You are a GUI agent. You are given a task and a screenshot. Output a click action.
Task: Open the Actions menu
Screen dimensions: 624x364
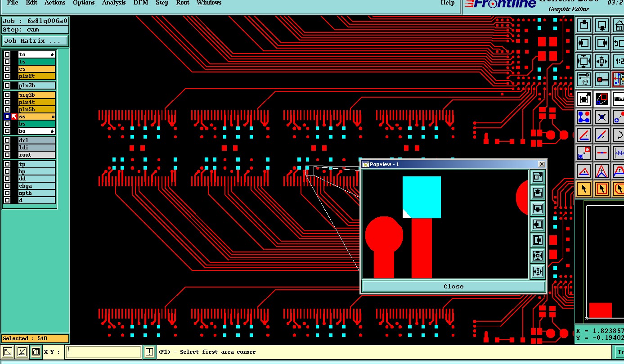(55, 3)
